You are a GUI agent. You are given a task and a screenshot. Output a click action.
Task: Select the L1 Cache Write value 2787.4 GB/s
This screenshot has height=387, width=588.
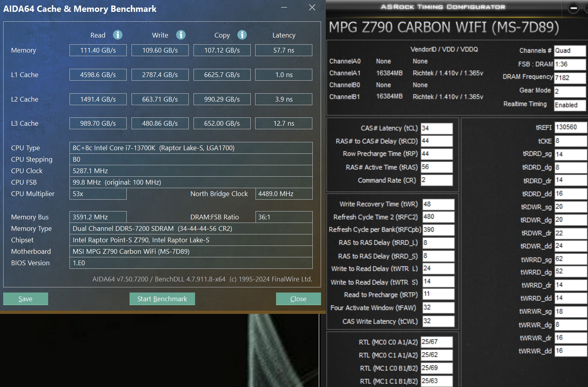(x=160, y=75)
